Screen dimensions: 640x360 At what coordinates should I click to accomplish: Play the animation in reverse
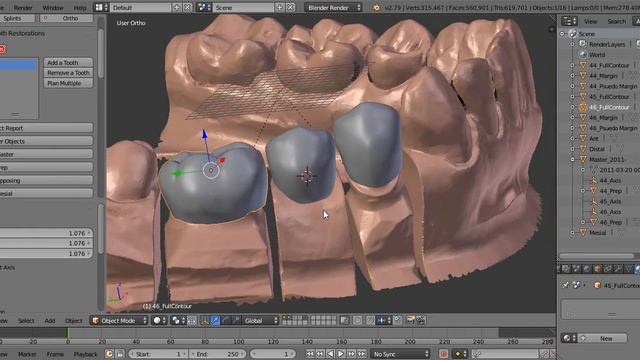pos(330,354)
